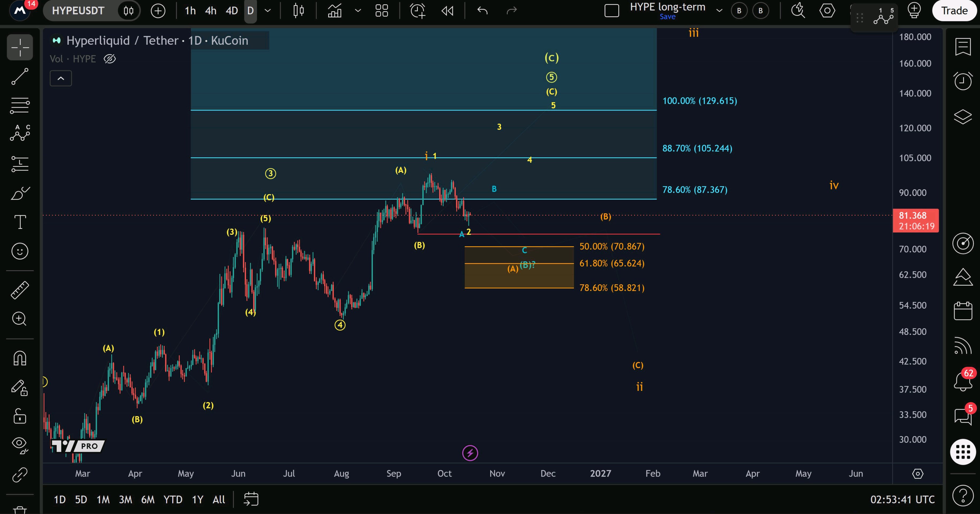The height and width of the screenshot is (514, 980).
Task: Select the All date range
Action: [x=219, y=500]
